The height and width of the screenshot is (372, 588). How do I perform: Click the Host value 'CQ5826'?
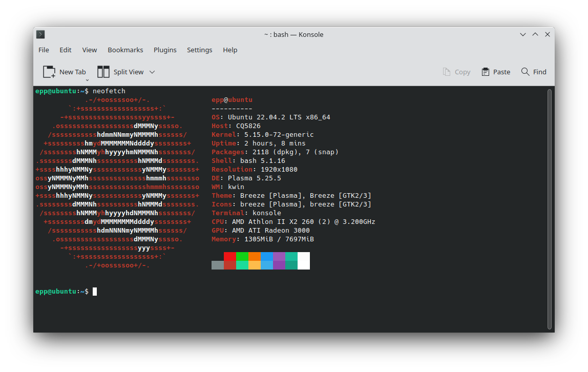pos(248,126)
